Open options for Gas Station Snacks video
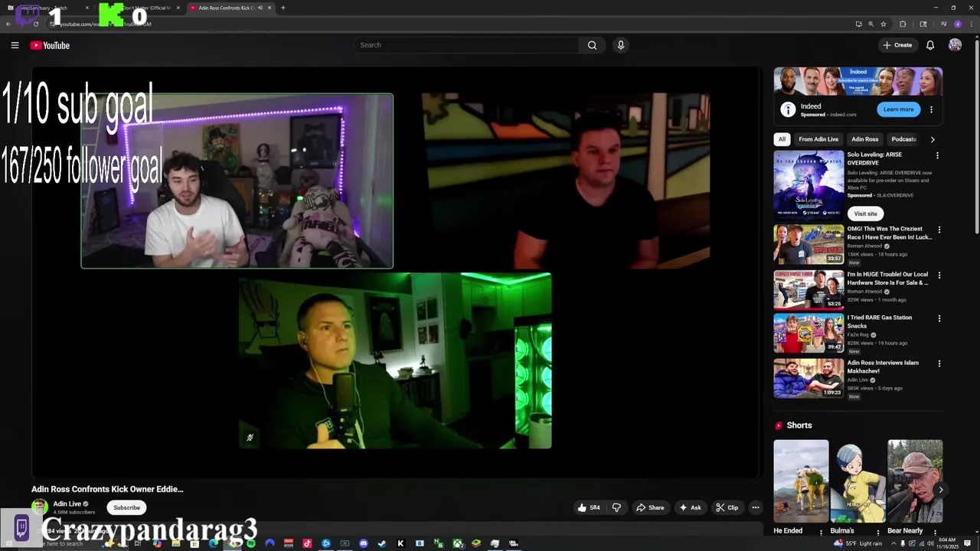Viewport: 980px width, 551px height. click(x=939, y=318)
